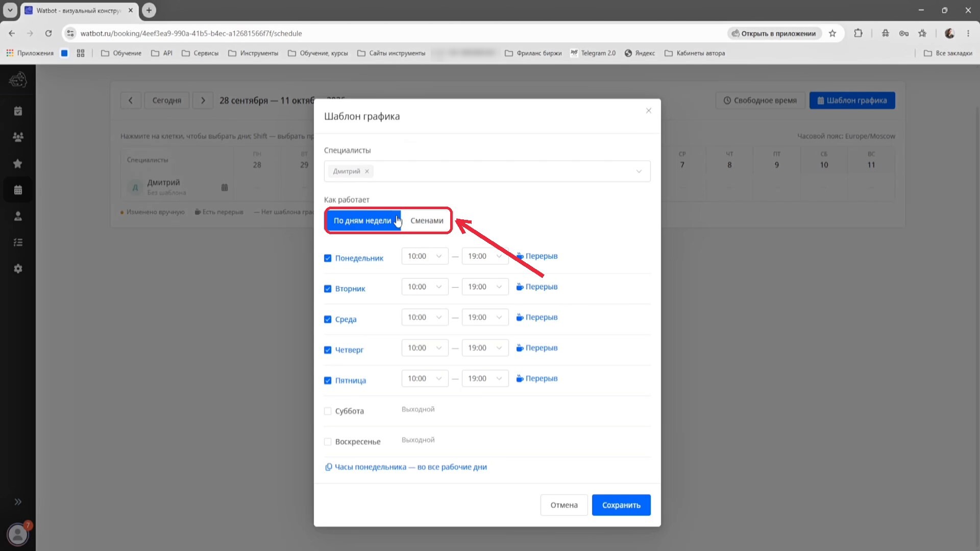980x551 pixels.
Task: Open Пятница end time 19:00 dropdown
Action: click(485, 379)
